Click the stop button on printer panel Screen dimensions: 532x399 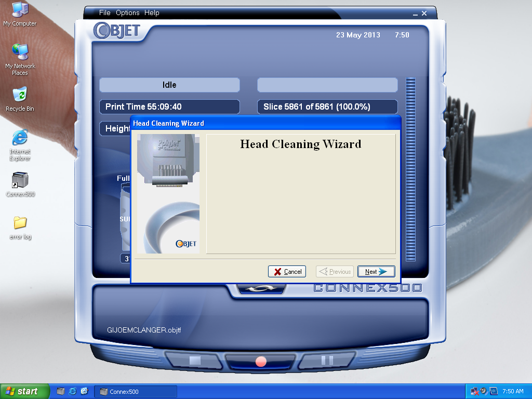pyautogui.click(x=195, y=361)
